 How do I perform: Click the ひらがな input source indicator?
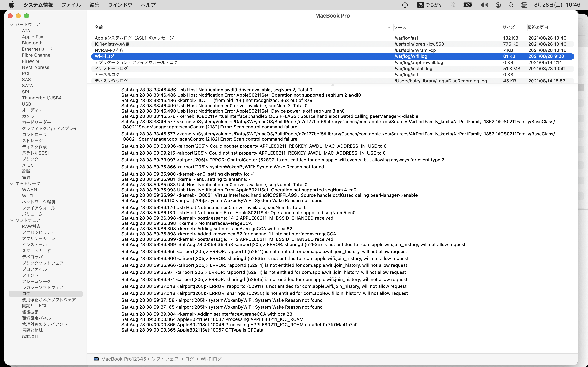[430, 5]
